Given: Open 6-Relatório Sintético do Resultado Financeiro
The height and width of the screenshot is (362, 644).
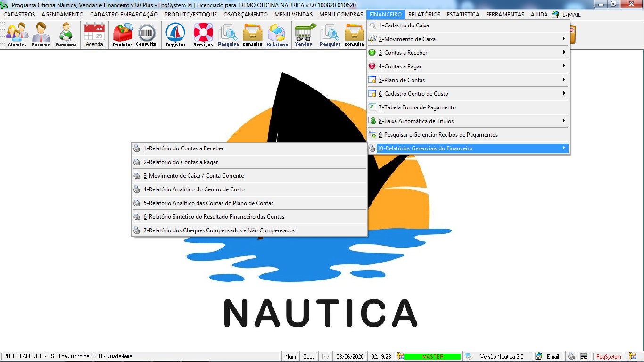Looking at the screenshot, I should pos(249,217).
